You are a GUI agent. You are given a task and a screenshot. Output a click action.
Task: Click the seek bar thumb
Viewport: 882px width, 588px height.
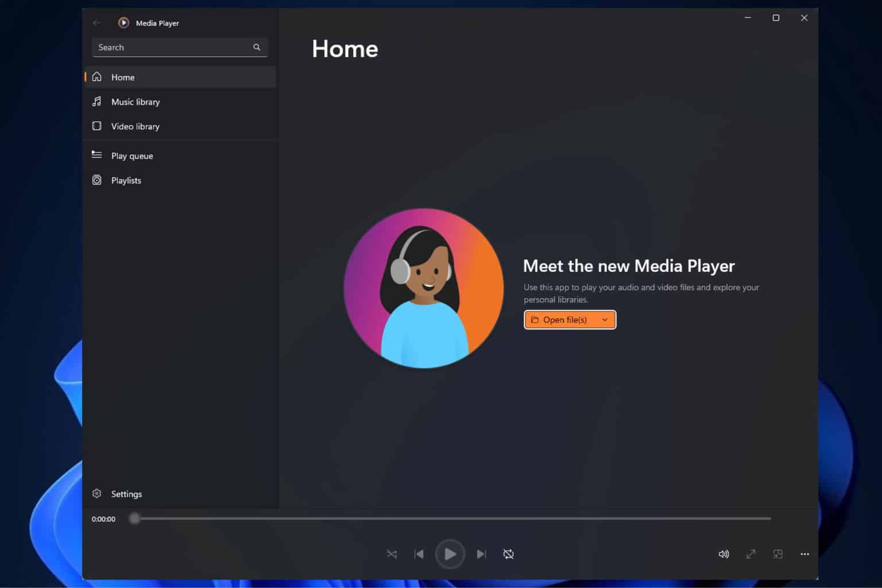point(134,519)
